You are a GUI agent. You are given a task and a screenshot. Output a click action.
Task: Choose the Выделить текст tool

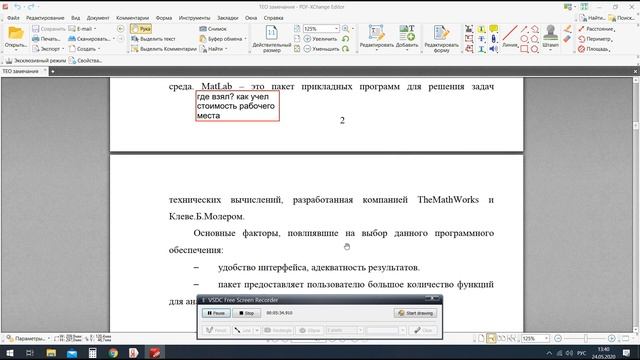(x=153, y=39)
